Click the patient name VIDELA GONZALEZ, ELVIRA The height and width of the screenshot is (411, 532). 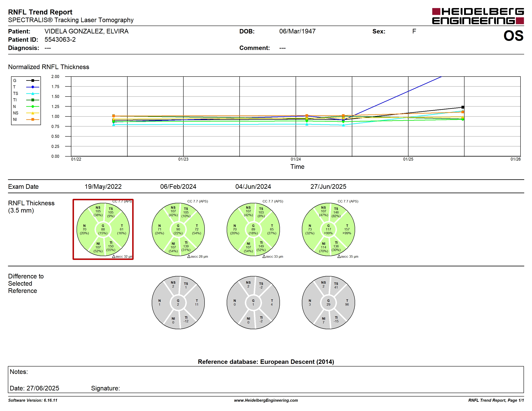point(86,31)
